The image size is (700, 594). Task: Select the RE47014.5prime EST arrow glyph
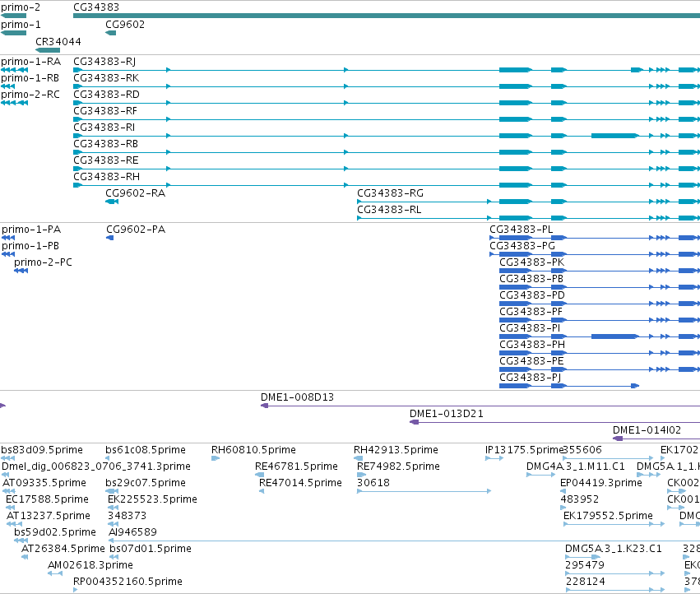262,491
